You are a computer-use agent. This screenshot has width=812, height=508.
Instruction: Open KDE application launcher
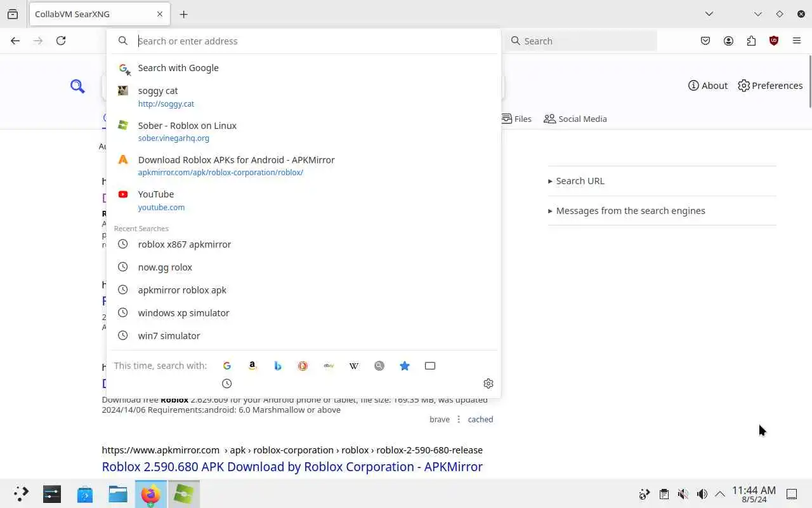click(x=21, y=493)
